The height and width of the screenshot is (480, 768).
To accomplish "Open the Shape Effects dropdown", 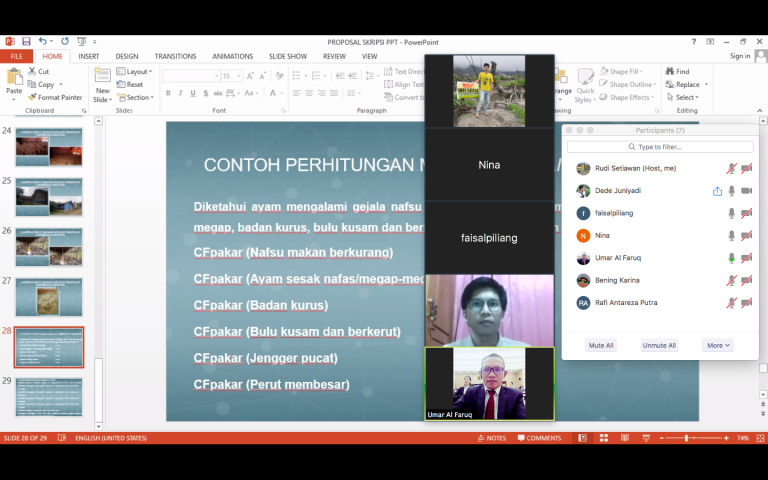I will point(627,97).
